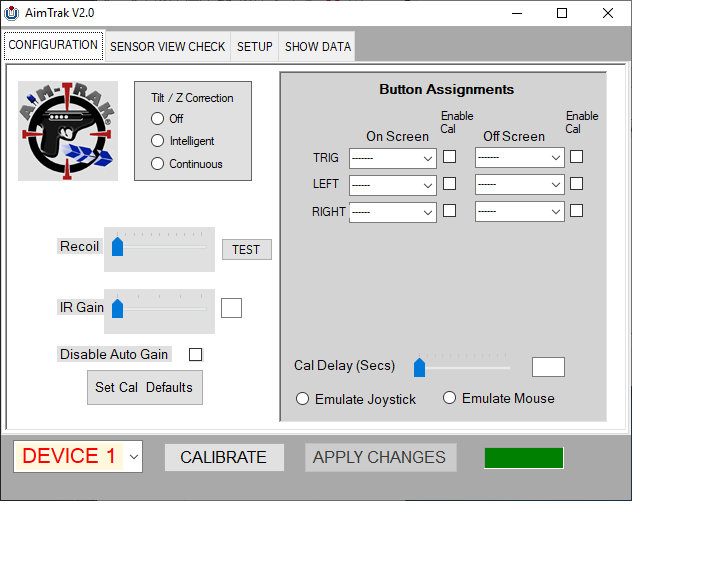The width and height of the screenshot is (716, 585).
Task: Open the SENSOR VIEW CHECK tab
Action: tap(168, 47)
